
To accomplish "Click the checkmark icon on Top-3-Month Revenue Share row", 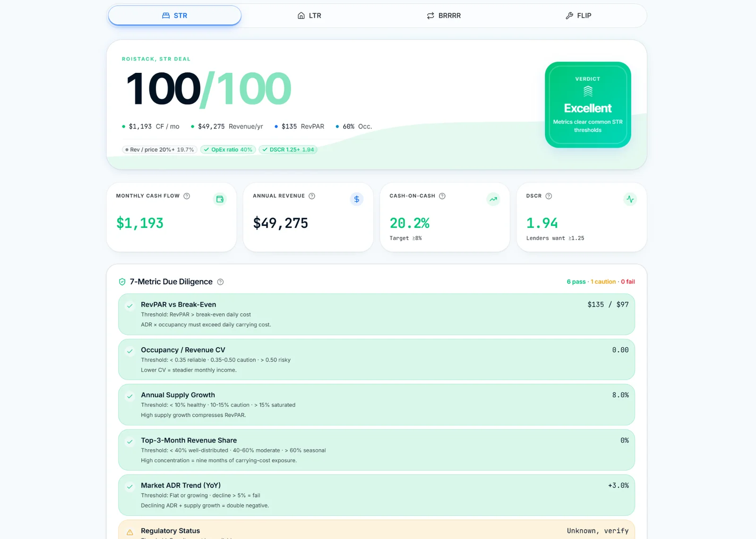I will click(130, 442).
